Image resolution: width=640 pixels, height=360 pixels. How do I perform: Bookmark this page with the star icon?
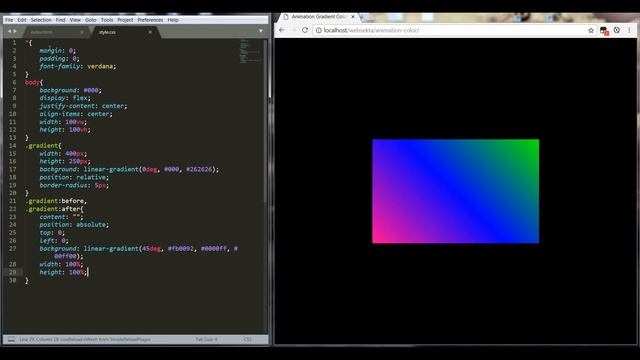(591, 30)
